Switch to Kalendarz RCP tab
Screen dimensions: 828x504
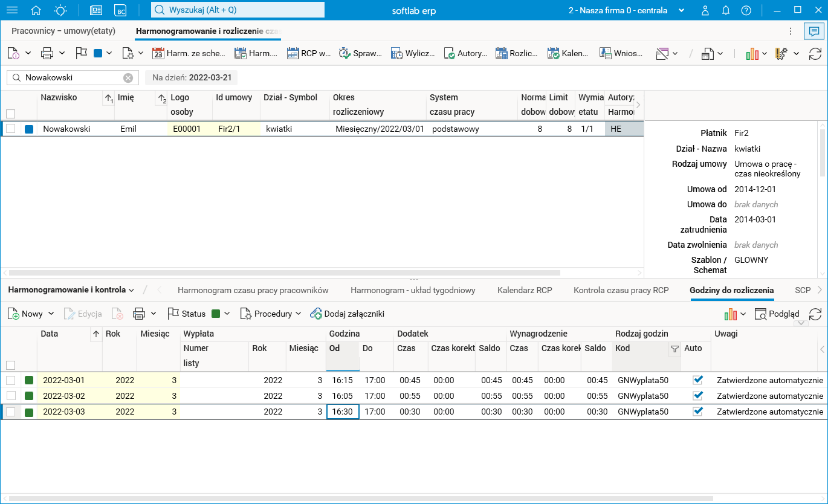(525, 290)
